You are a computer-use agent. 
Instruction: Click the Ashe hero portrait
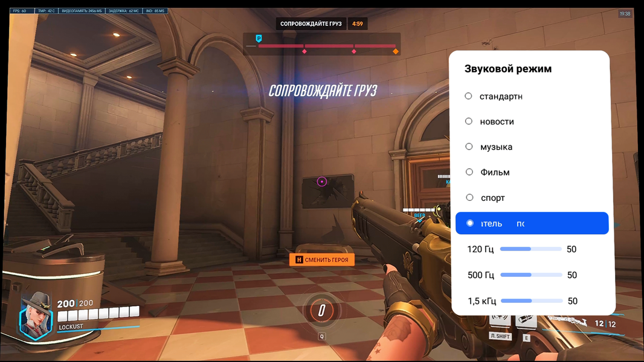coord(36,317)
